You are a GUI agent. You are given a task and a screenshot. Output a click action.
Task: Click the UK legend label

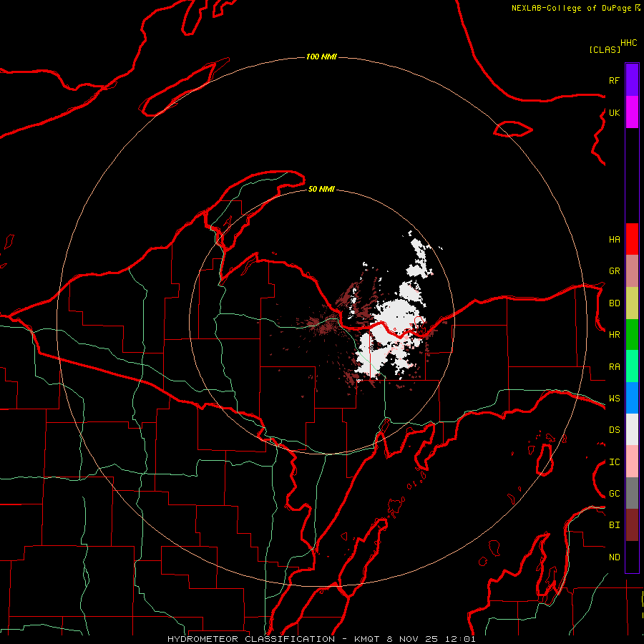tap(614, 112)
